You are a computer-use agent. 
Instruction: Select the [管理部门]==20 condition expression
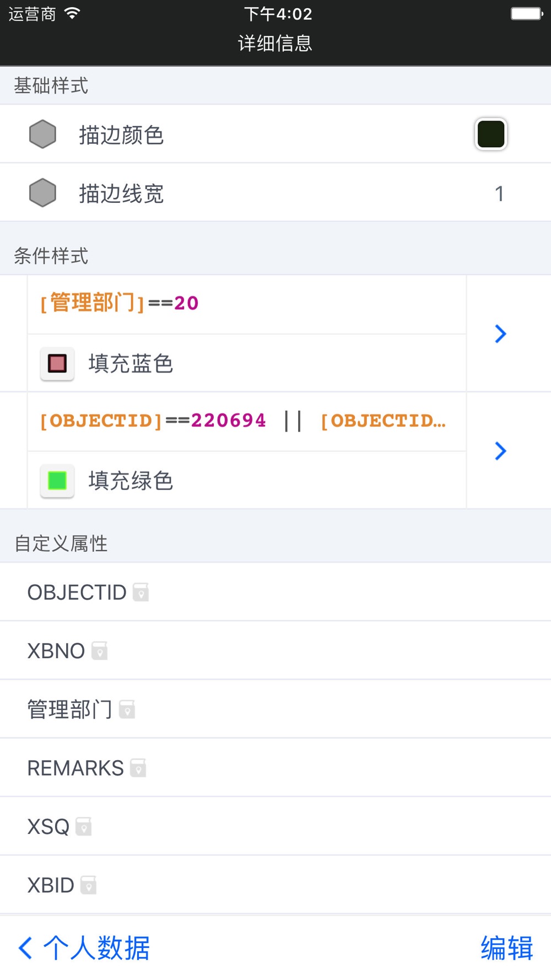coord(120,303)
